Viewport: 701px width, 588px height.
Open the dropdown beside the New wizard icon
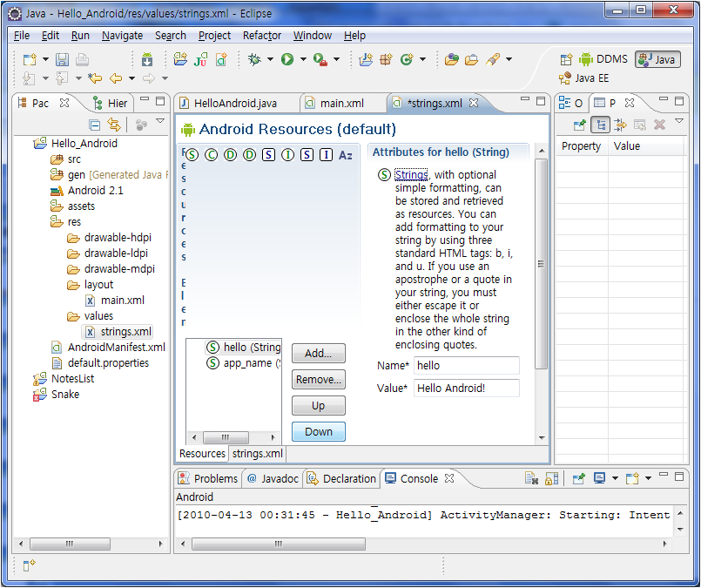tap(45, 59)
